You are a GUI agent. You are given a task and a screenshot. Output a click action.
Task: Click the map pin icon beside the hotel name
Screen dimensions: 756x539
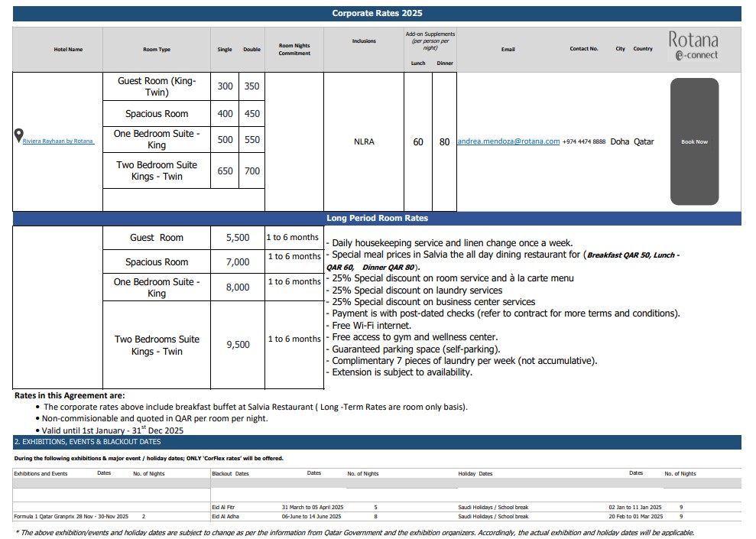[18, 136]
